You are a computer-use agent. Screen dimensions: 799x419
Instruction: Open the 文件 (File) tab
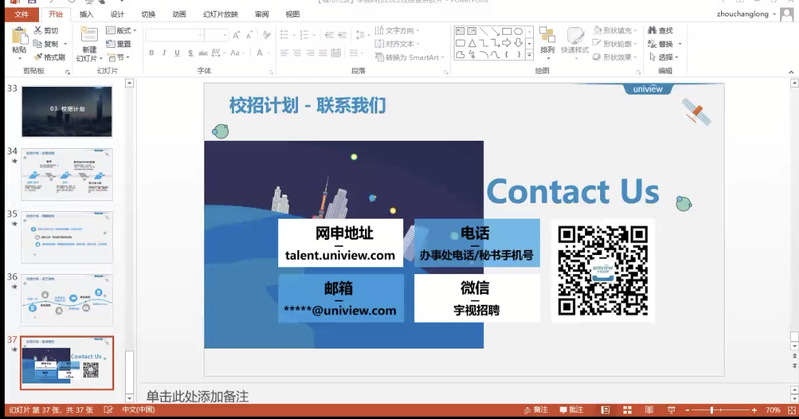point(21,14)
